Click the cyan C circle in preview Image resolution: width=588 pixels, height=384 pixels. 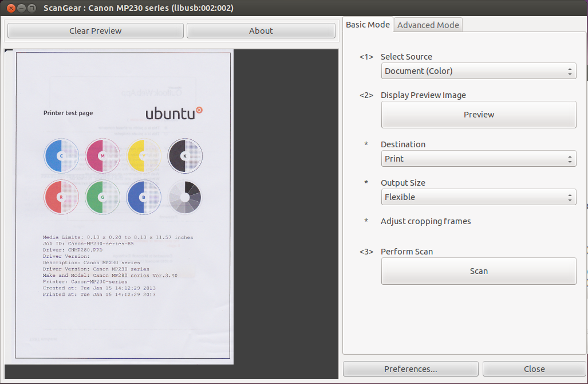click(x=61, y=156)
